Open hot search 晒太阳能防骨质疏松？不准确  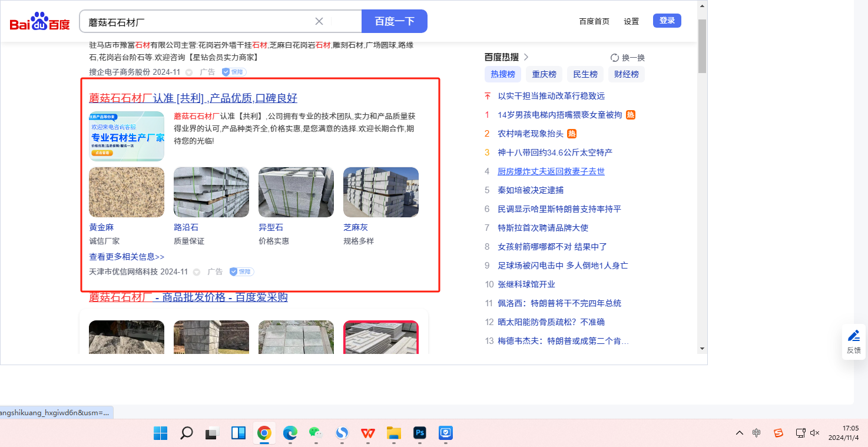tap(551, 322)
